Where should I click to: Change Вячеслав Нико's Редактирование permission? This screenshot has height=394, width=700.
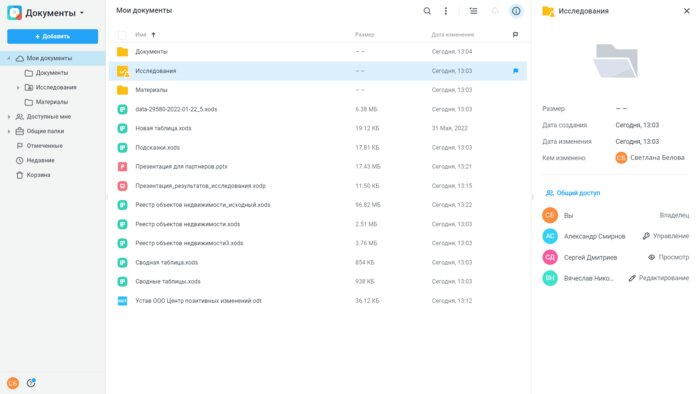click(658, 278)
